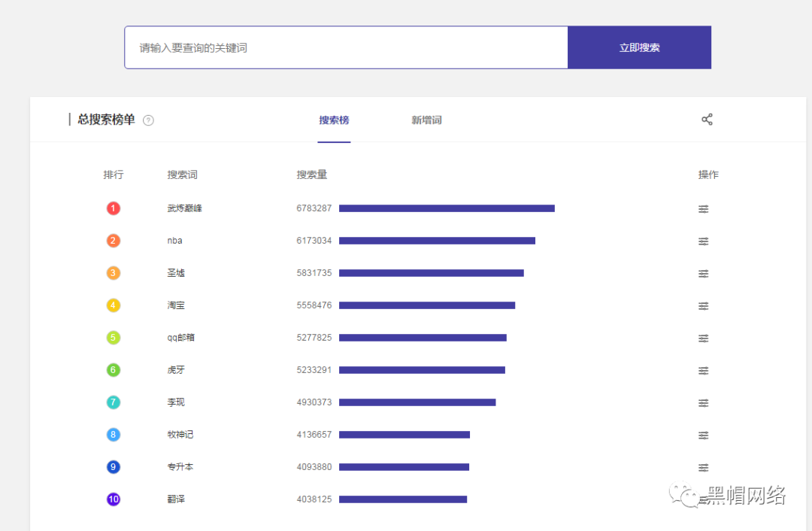Open the action icon for the 圣墟 row
The width and height of the screenshot is (812, 531).
[x=703, y=274]
